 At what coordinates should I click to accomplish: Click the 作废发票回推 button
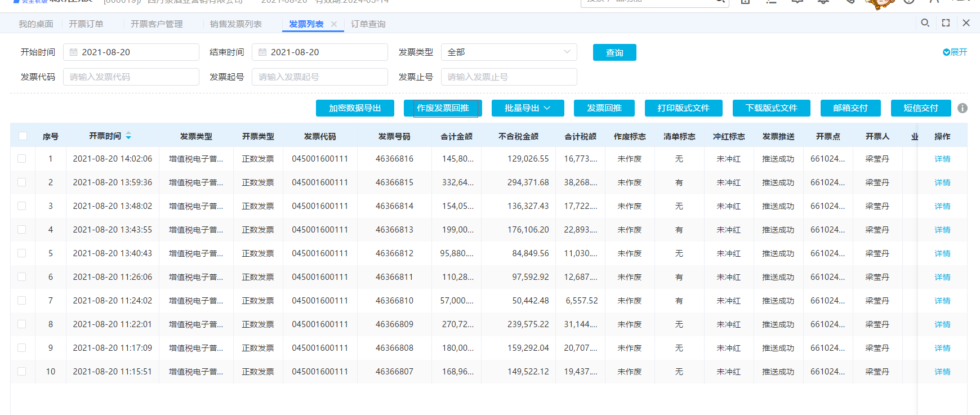coord(443,108)
